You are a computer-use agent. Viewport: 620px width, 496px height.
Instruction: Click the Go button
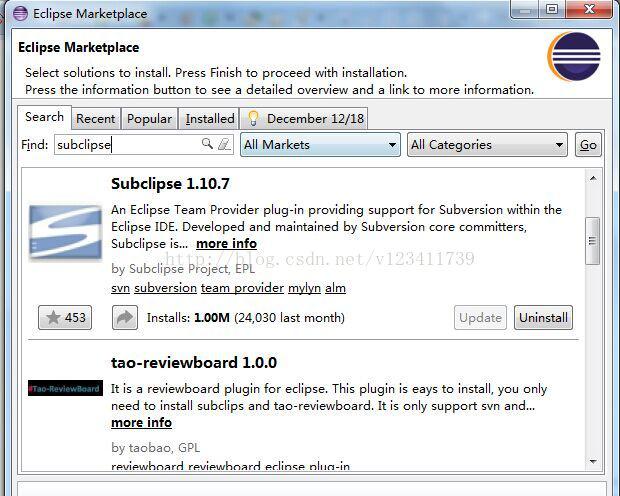point(588,144)
